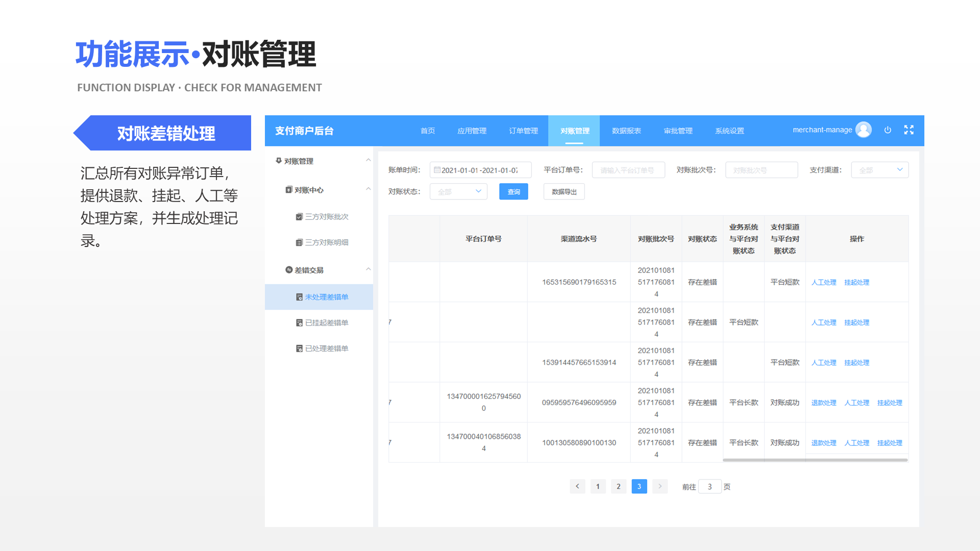Collapse the 差错交易 group
Viewport: 980px width, 551px height.
tap(369, 269)
